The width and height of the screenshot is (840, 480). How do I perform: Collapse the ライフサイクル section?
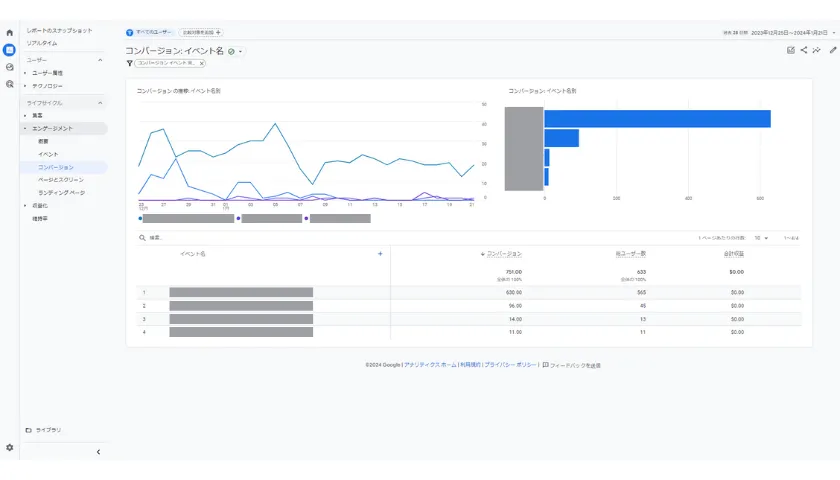coord(100,102)
